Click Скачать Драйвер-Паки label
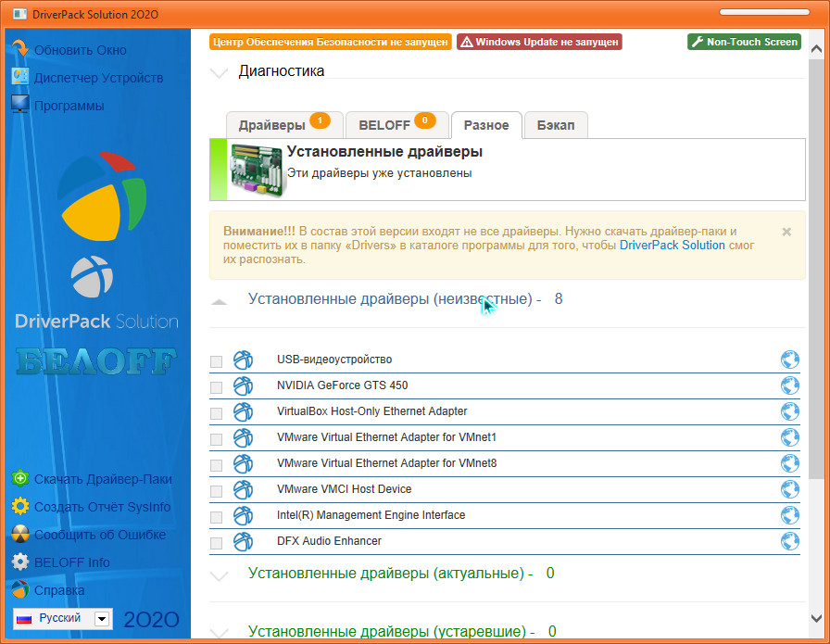 point(103,479)
